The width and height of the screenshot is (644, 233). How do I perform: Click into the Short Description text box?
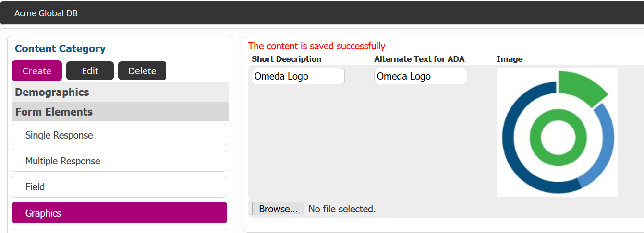298,76
